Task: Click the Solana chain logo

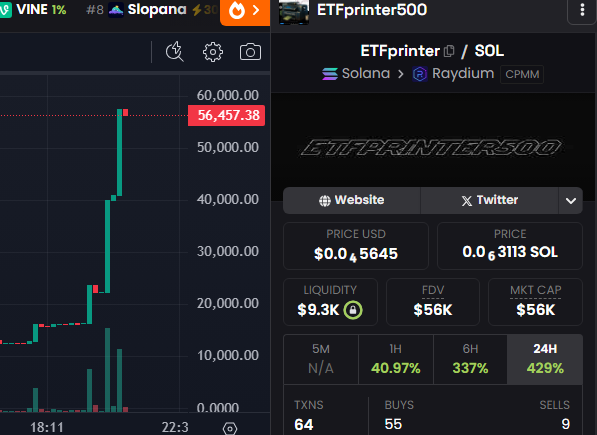Action: pyautogui.click(x=330, y=73)
